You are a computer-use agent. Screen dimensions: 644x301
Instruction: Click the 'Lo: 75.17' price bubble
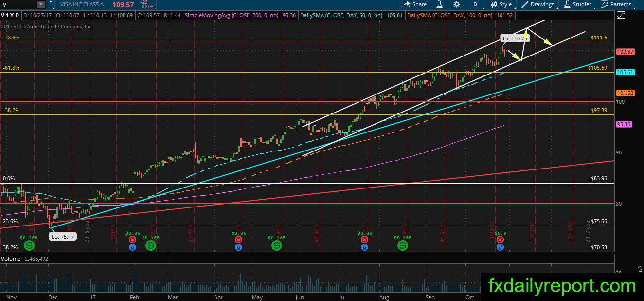point(63,237)
